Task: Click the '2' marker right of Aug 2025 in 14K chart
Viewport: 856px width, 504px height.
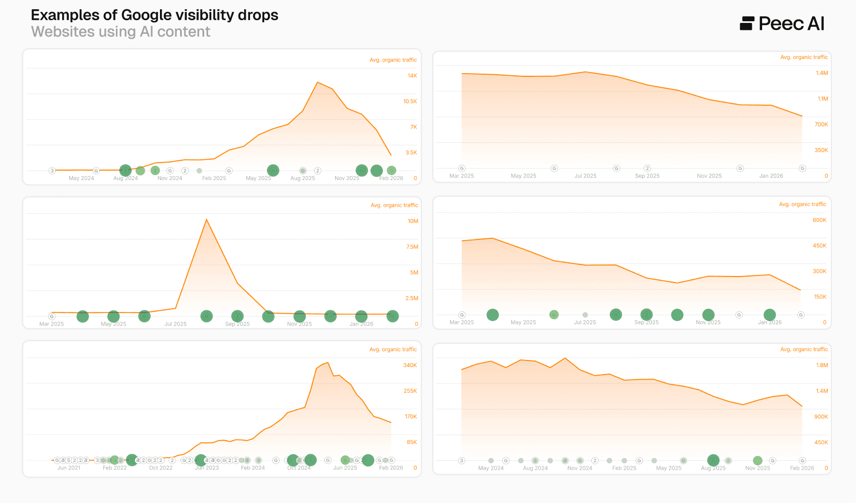Action: coord(318,171)
